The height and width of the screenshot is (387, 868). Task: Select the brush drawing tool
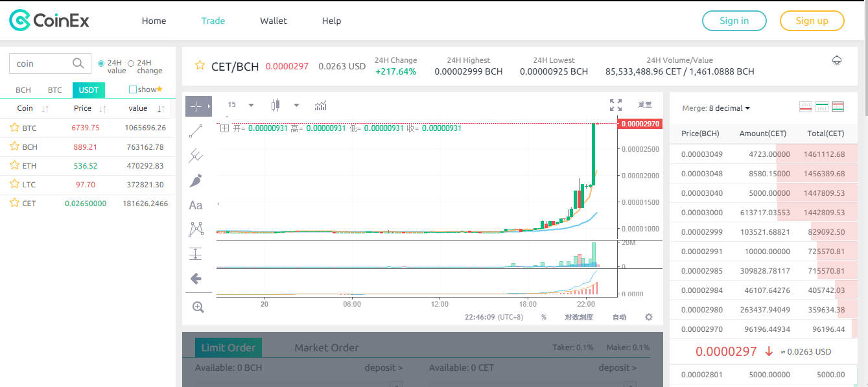[x=196, y=180]
